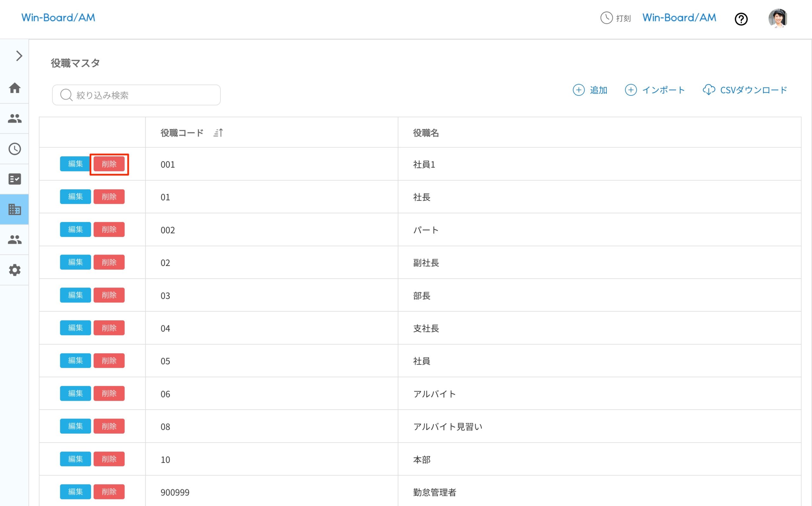Click the 打刻 clock icon in the header
The height and width of the screenshot is (506, 812).
[x=606, y=18]
